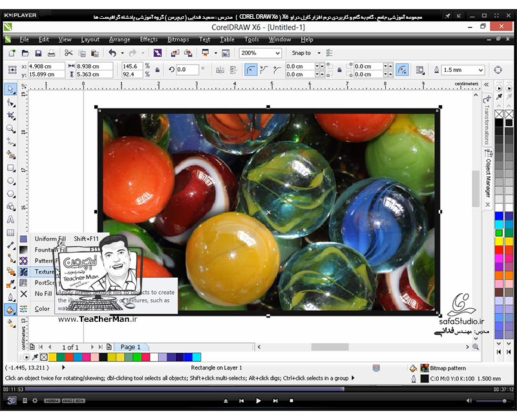Click the Copy icon
517x420 pixels.
coord(82,53)
